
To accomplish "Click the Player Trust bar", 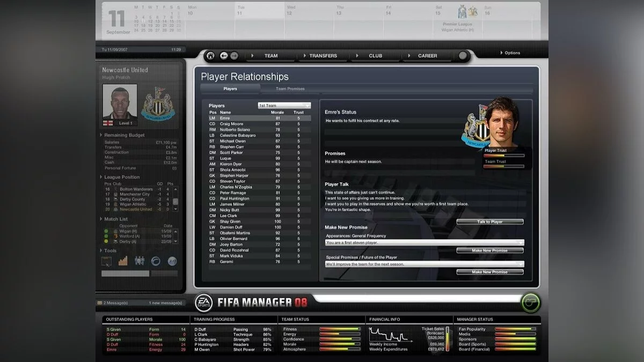I will coord(504,156).
